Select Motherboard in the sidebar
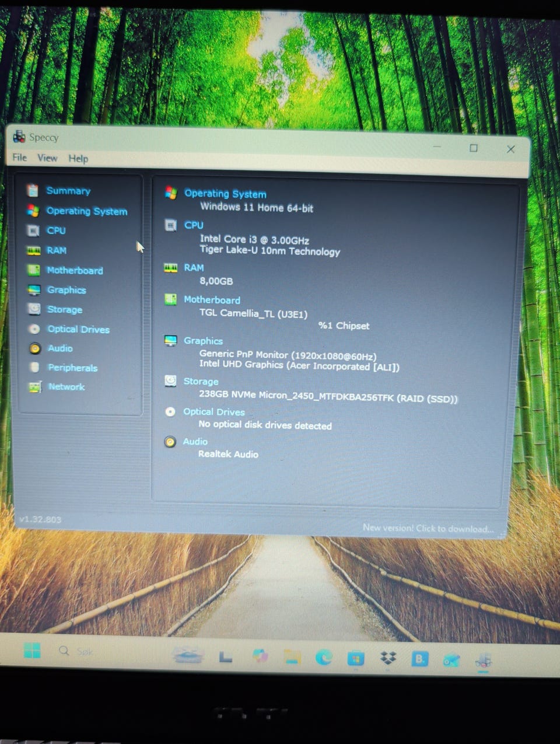 pos(75,270)
